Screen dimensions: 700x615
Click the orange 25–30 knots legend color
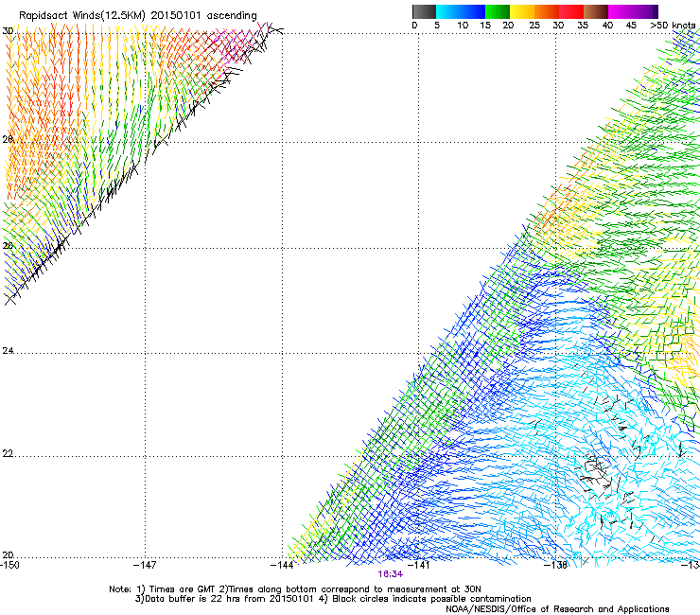[x=547, y=11]
